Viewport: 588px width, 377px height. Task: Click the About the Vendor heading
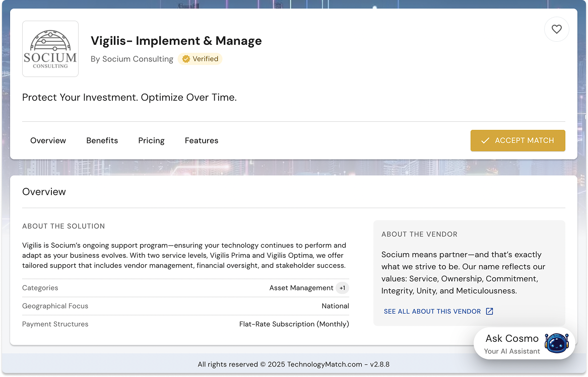point(419,234)
